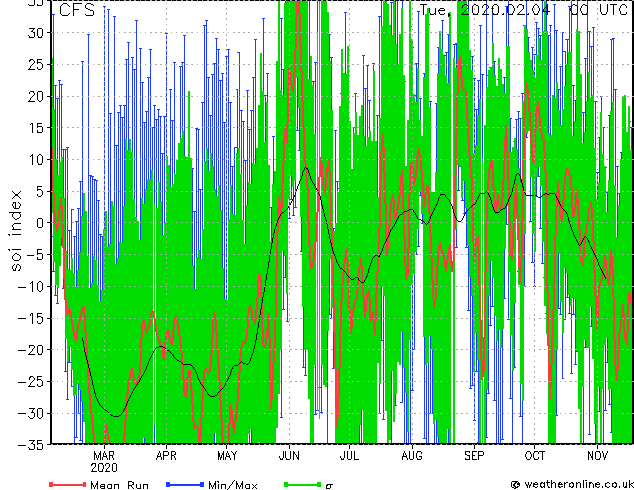Click the red Mean Run legend swatch

pyautogui.click(x=68, y=484)
